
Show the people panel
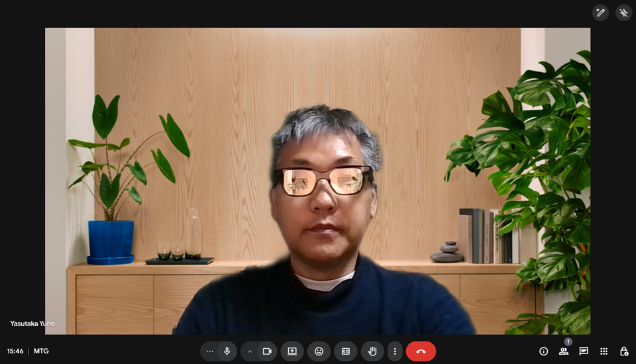coord(564,351)
